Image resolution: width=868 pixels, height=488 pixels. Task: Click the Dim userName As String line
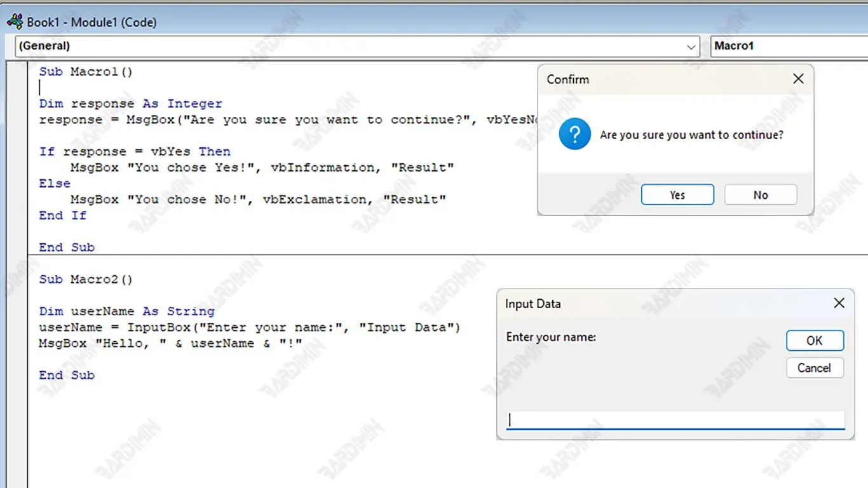click(x=126, y=311)
